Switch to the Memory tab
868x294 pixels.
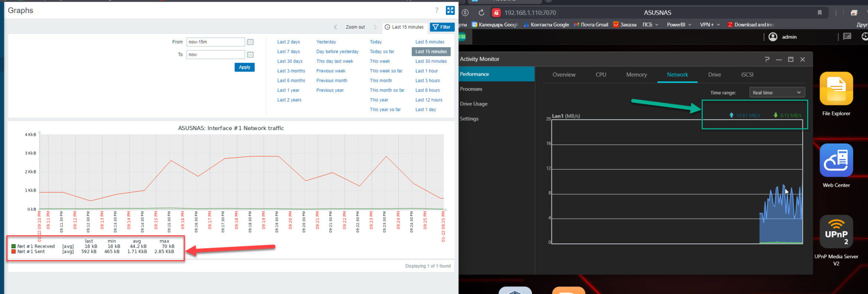636,75
